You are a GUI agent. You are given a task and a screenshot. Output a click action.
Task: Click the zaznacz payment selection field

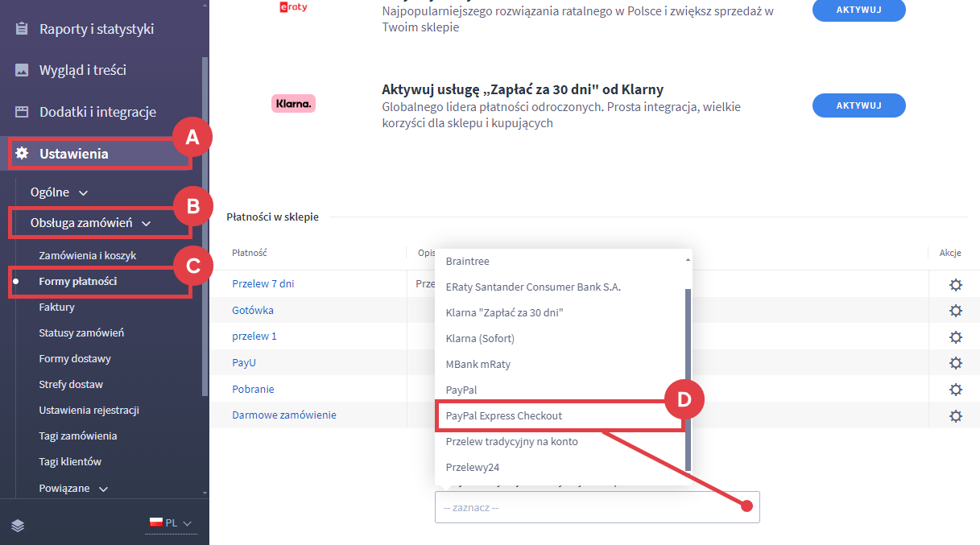tap(597, 508)
